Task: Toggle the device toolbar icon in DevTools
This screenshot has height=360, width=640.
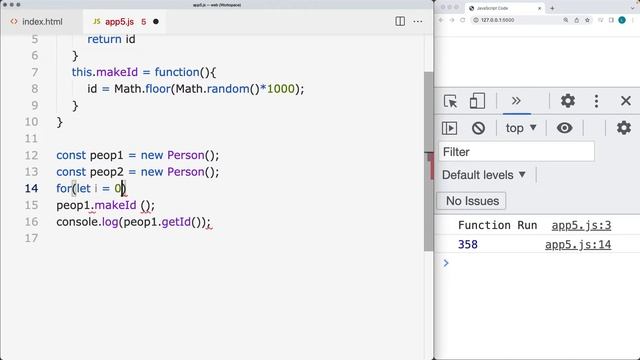Action: [x=477, y=101]
